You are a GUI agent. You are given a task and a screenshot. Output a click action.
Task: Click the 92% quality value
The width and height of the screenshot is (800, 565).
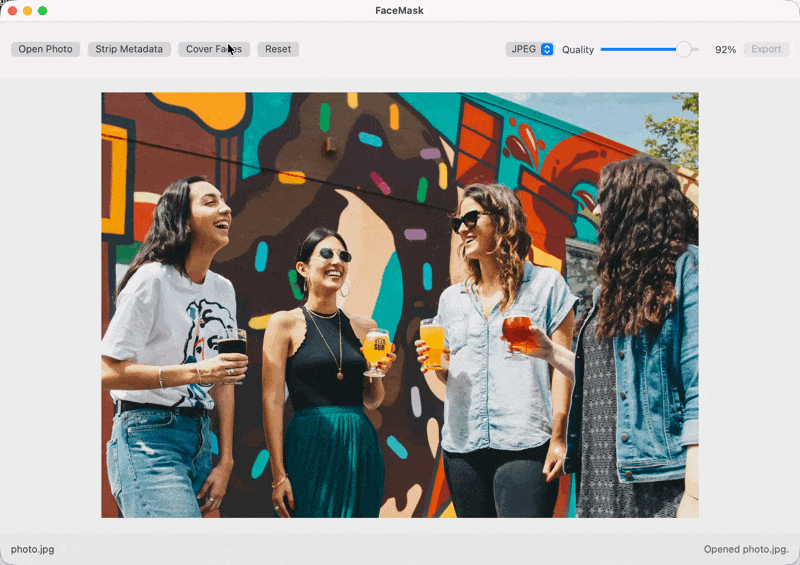click(725, 50)
